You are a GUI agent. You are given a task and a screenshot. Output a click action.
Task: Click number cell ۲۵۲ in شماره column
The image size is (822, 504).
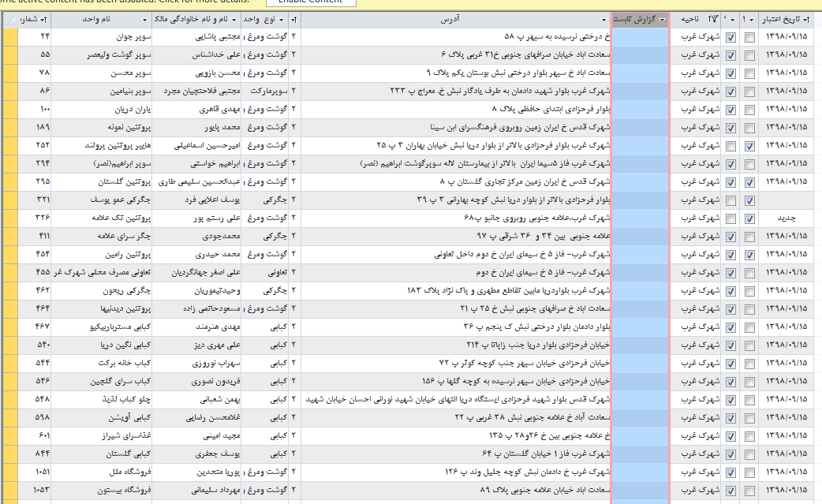tap(35, 146)
